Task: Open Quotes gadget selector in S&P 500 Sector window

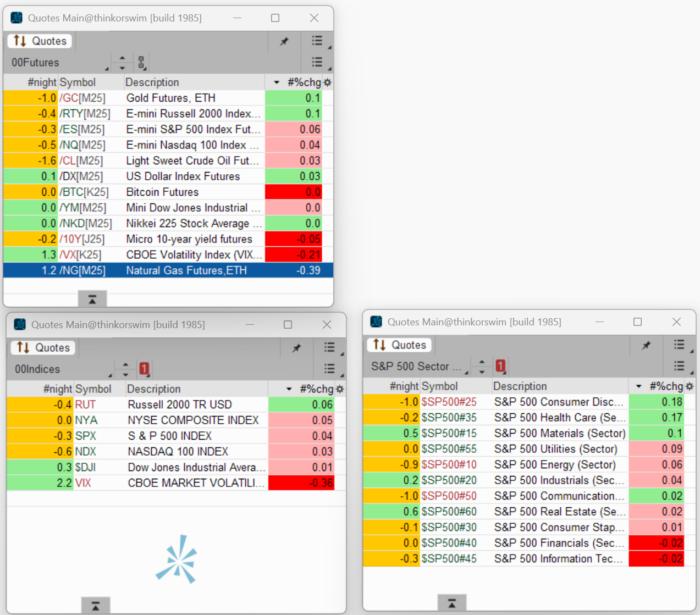Action: (x=399, y=345)
